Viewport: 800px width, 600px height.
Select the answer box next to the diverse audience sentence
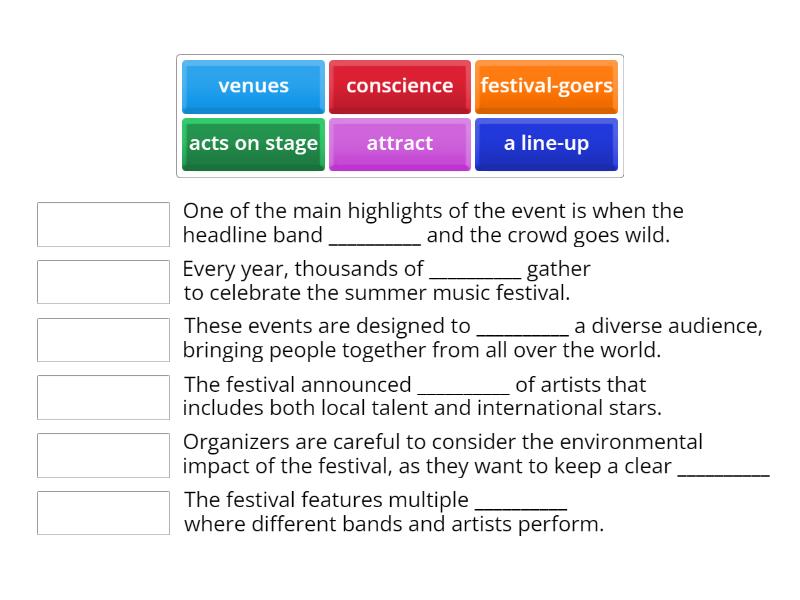point(103,339)
